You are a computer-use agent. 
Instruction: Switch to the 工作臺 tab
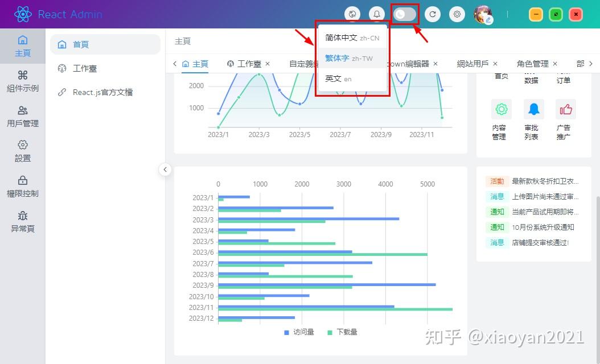244,64
